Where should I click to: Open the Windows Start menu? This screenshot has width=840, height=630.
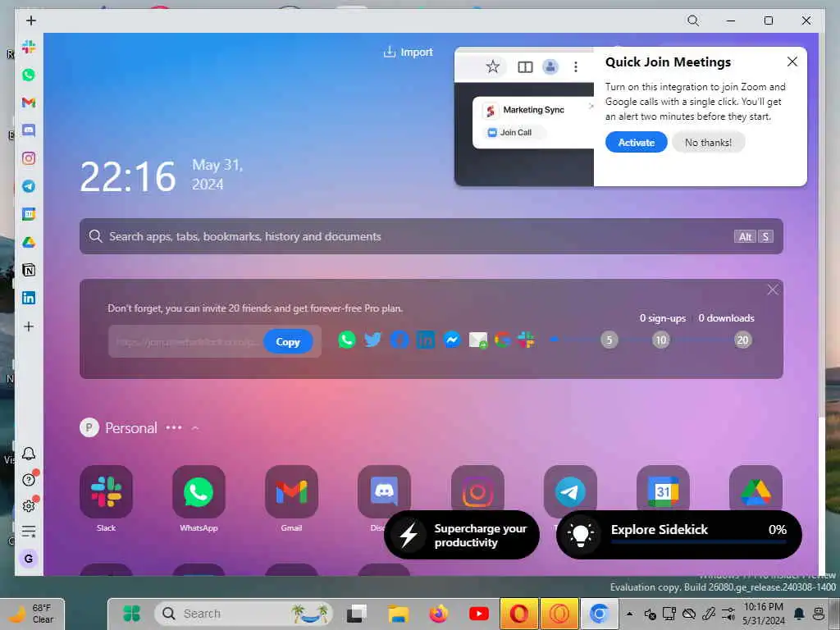click(x=131, y=614)
